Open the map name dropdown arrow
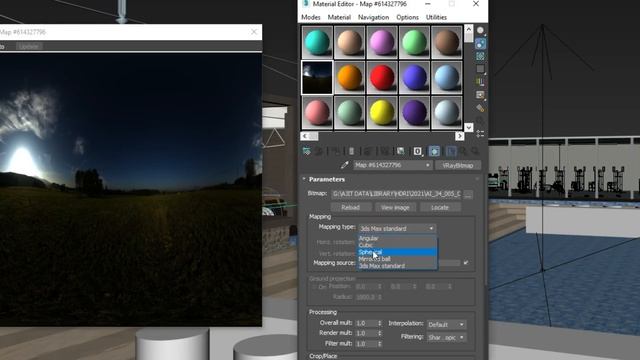This screenshot has width=640, height=360. click(427, 165)
